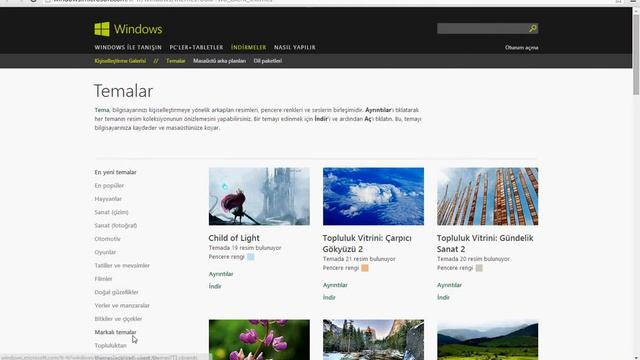
Task: Click the Oturum açma link
Action: coord(521,47)
